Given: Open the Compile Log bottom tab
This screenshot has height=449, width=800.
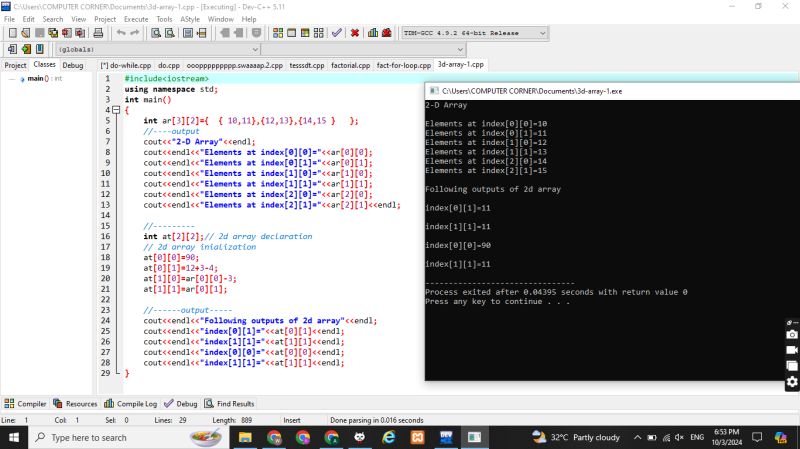Looking at the screenshot, I should coord(131,404).
